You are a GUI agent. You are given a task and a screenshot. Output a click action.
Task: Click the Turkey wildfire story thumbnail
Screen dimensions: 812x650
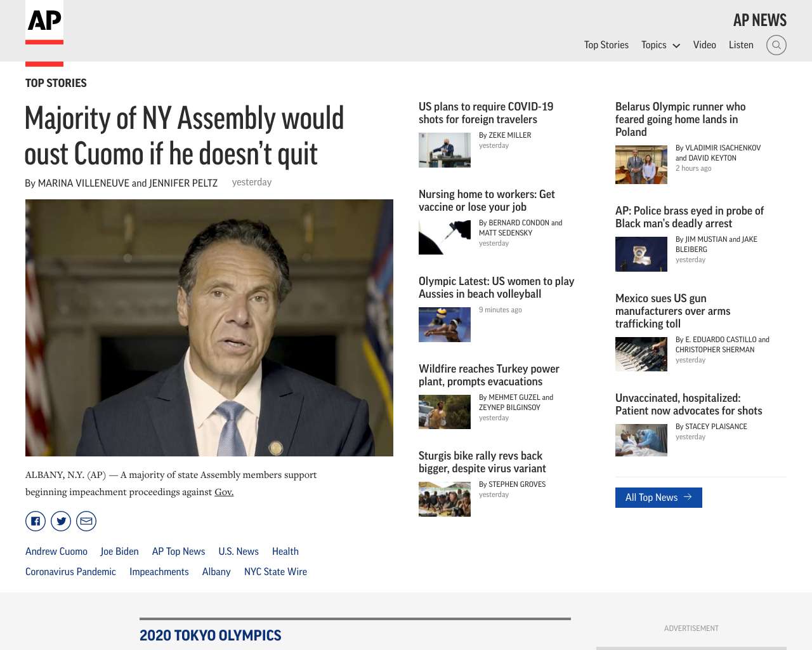445,412
